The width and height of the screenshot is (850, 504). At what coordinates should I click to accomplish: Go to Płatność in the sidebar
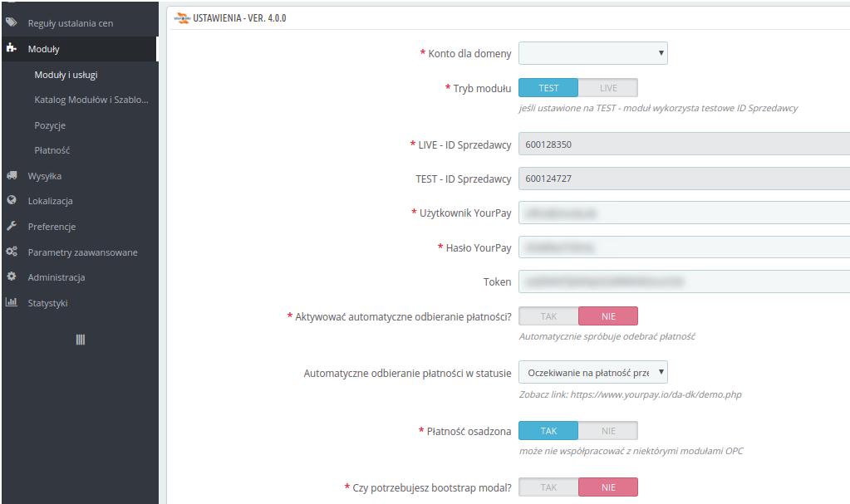coord(52,150)
